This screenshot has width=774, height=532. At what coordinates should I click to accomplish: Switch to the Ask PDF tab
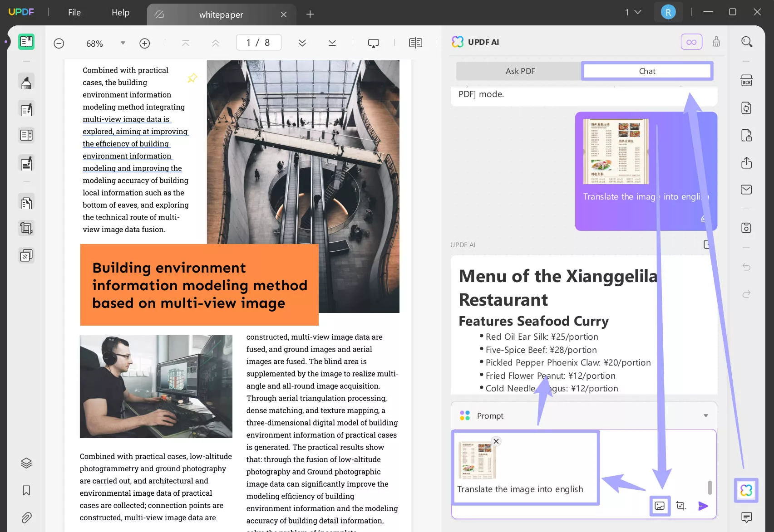tap(520, 71)
